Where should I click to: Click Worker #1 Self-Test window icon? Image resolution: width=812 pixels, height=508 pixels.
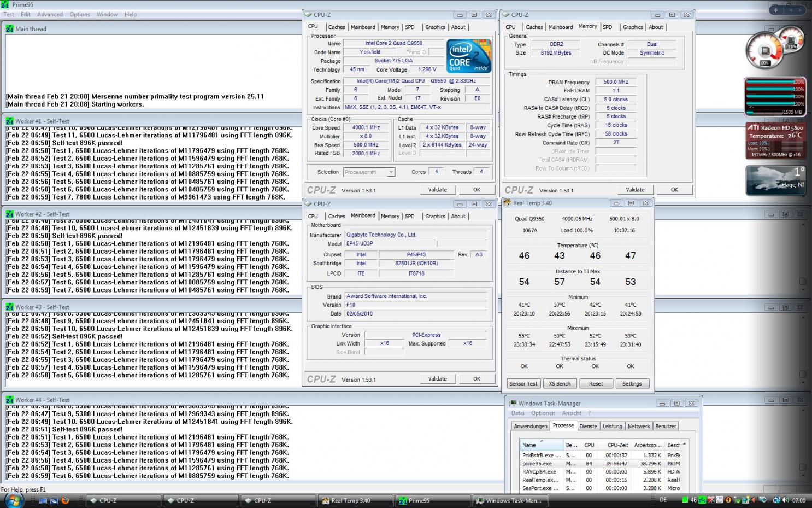click(9, 121)
